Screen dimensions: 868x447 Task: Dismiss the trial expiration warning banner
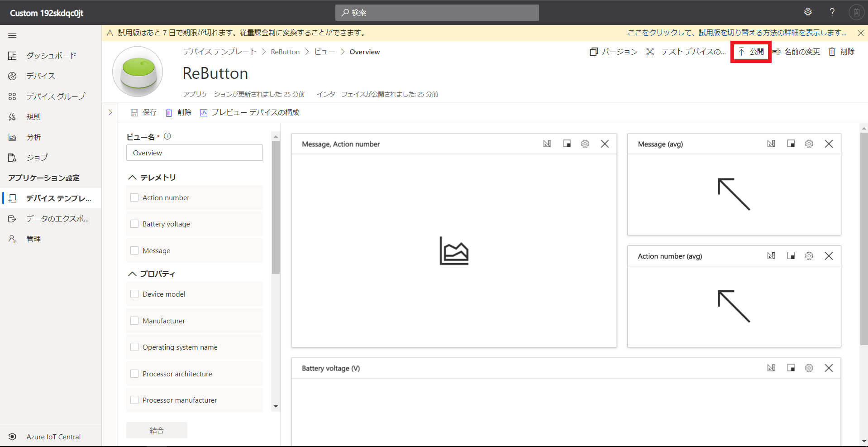(860, 33)
